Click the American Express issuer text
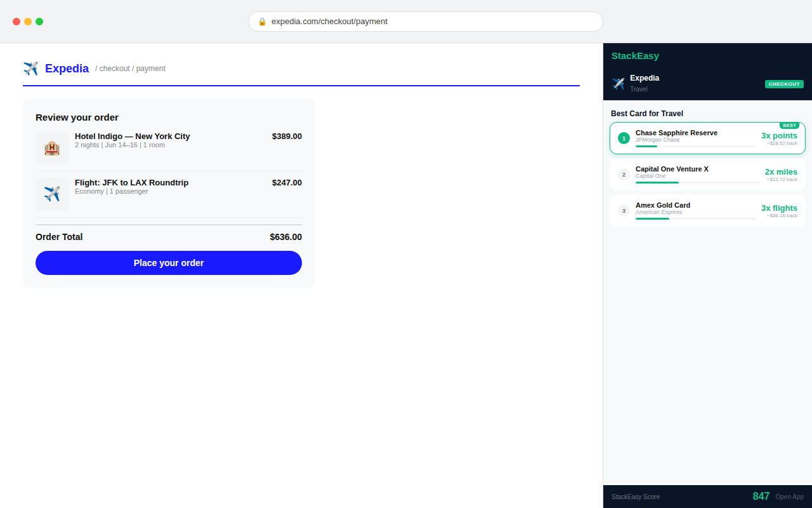The image size is (812, 508). 658,212
